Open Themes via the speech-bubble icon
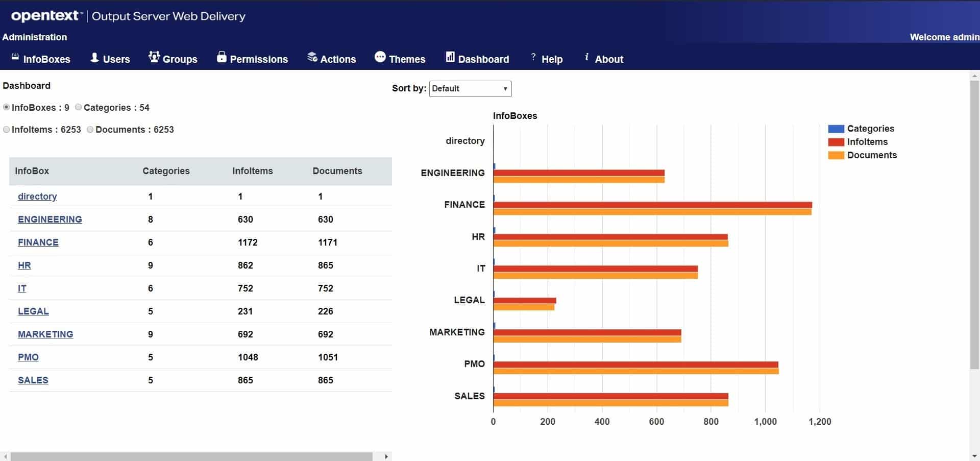 (379, 58)
